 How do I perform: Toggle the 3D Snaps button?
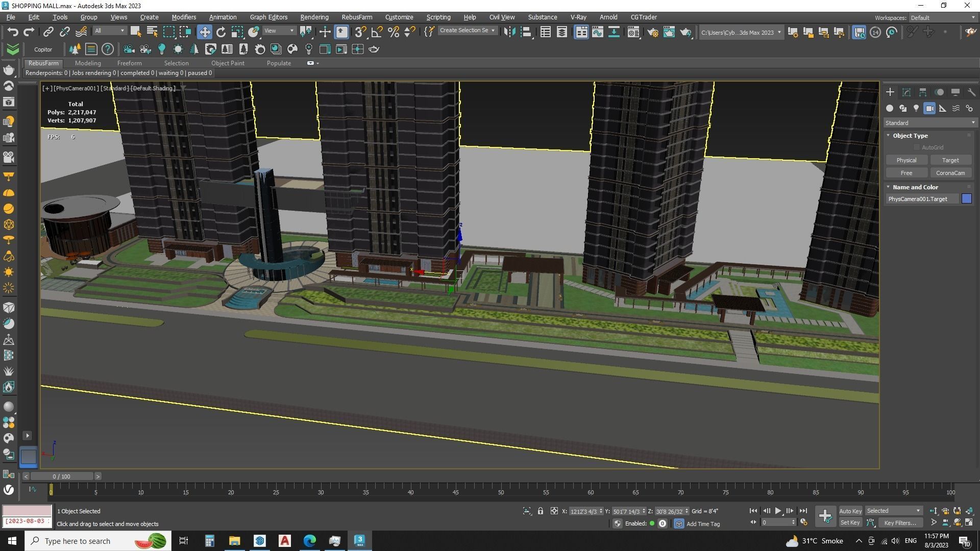pyautogui.click(x=360, y=32)
